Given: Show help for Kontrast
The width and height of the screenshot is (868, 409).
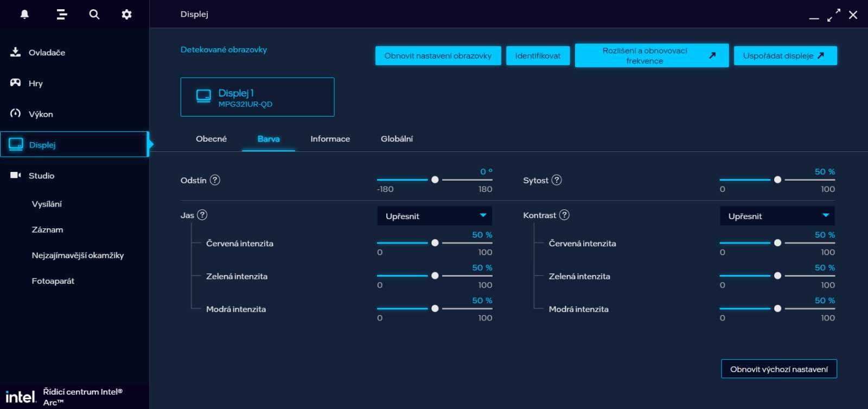Looking at the screenshot, I should pos(564,215).
